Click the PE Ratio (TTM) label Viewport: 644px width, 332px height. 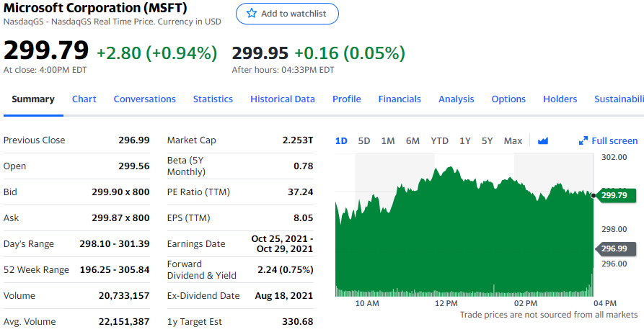pos(198,192)
